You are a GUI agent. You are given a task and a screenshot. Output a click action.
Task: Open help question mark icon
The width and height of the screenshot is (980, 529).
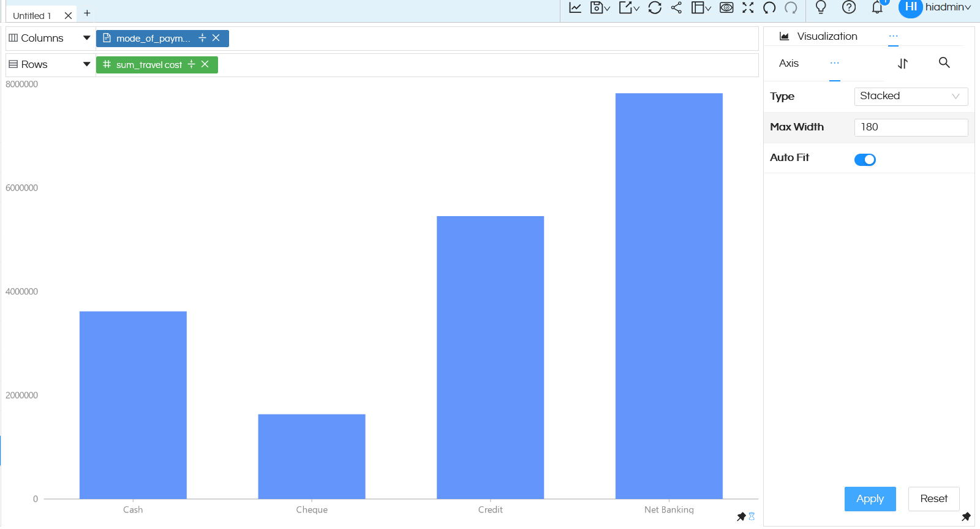tap(849, 7)
